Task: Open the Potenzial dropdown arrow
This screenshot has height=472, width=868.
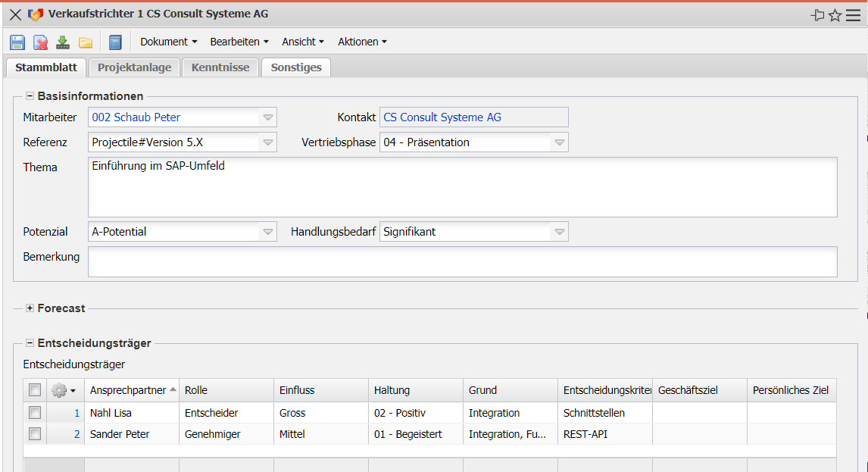Action: [x=268, y=232]
